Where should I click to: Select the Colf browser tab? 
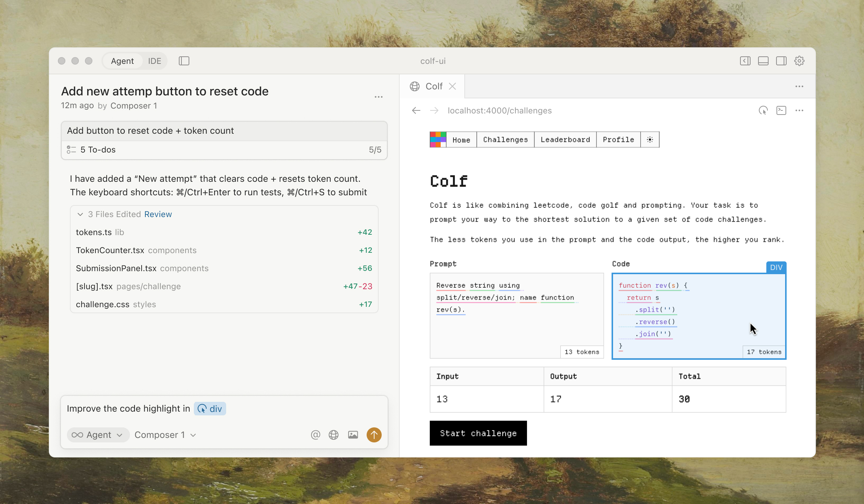[433, 86]
